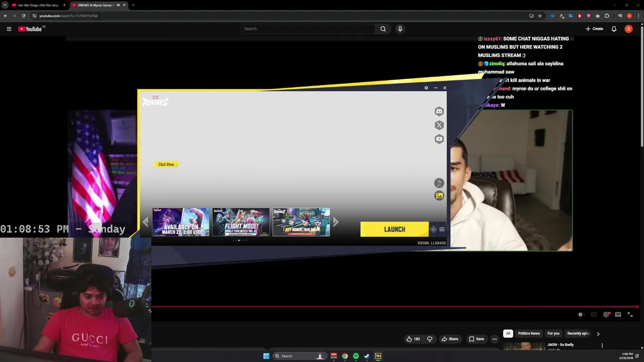Open the Chrome three-dot menu
644x362 pixels.
pyautogui.click(x=638, y=16)
